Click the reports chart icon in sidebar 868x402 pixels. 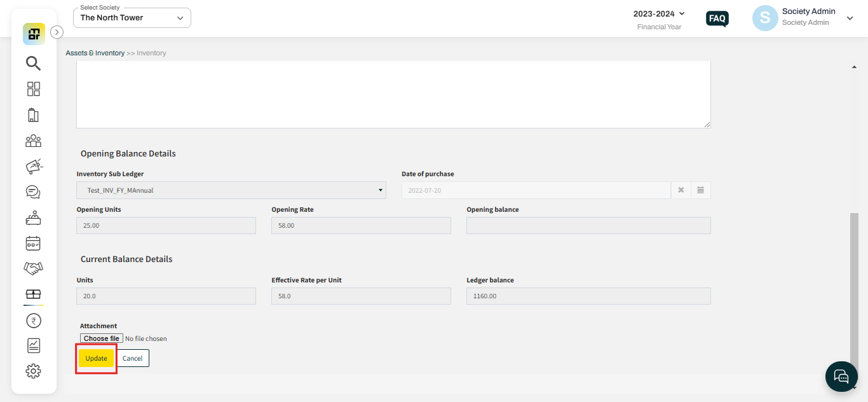point(33,345)
